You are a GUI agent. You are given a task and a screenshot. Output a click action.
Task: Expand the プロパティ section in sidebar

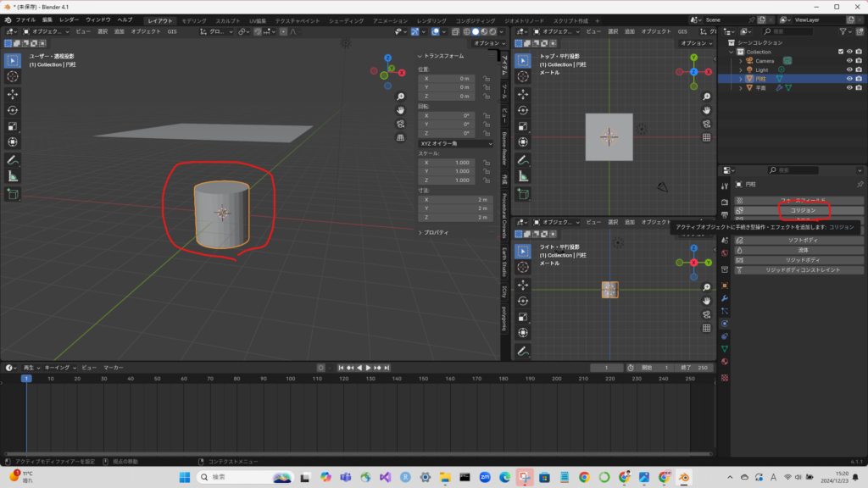[434, 232]
